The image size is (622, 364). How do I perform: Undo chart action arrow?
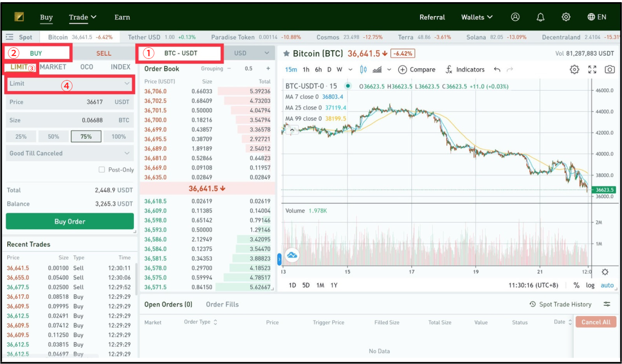pos(497,69)
